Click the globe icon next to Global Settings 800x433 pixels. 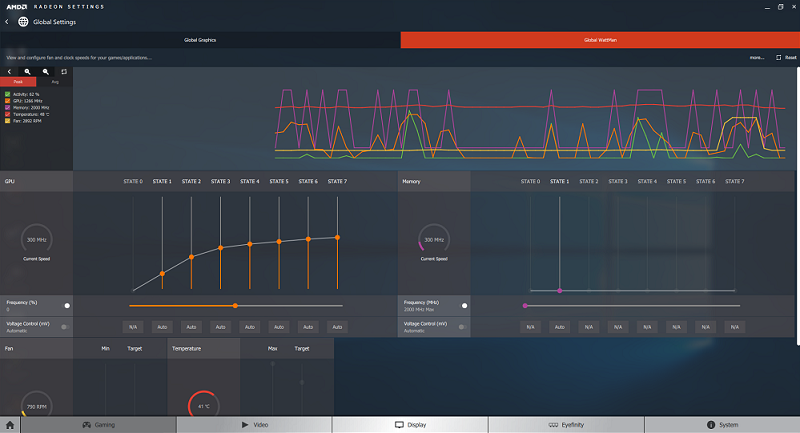click(23, 21)
